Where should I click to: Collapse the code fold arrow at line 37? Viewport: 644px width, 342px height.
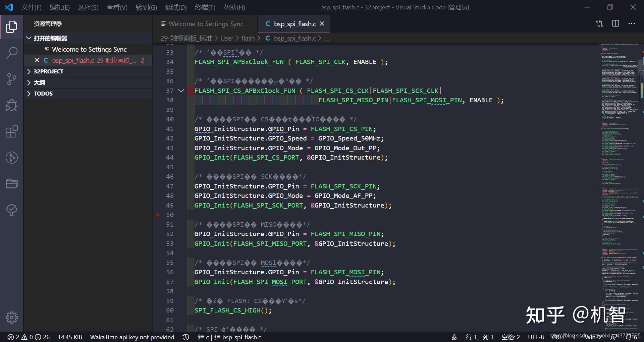point(181,91)
